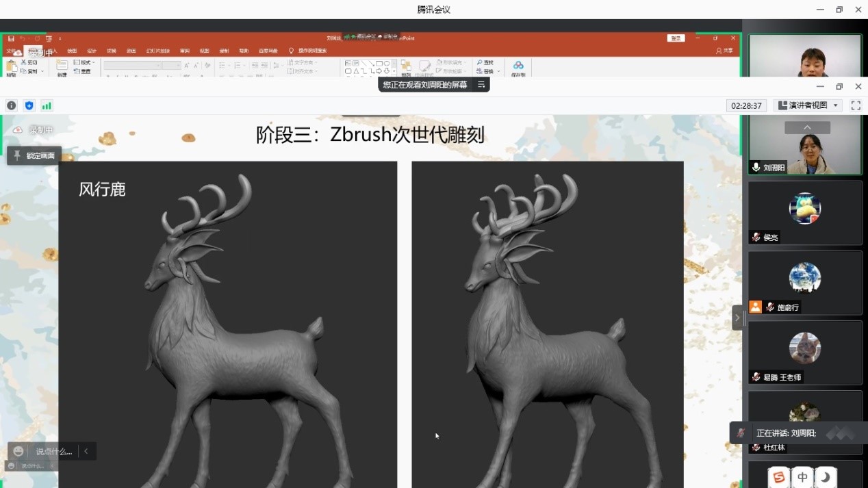Image resolution: width=868 pixels, height=488 pixels.
Task: Collapse the participant video sidebar
Action: (x=737, y=318)
